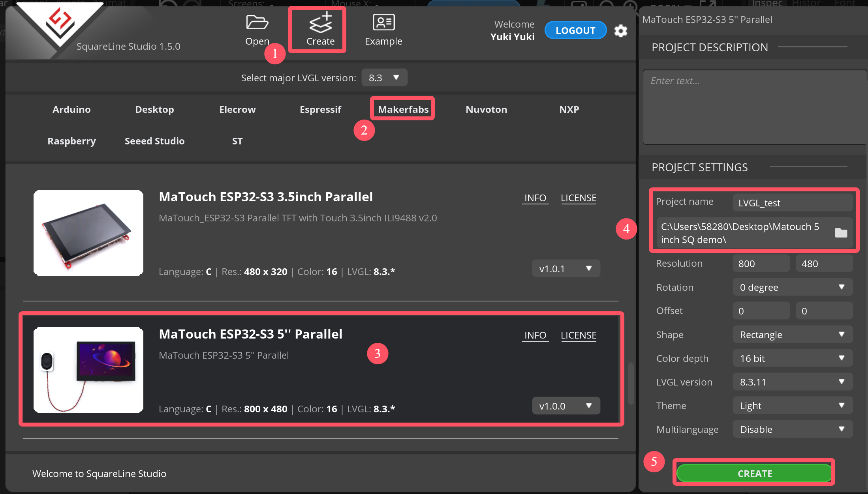Click the green CREATE button
This screenshot has height=494, width=868.
coord(754,473)
